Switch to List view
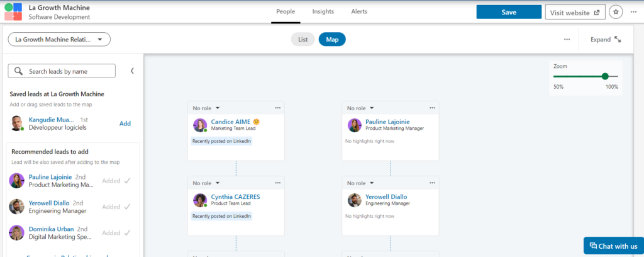 pyautogui.click(x=303, y=40)
